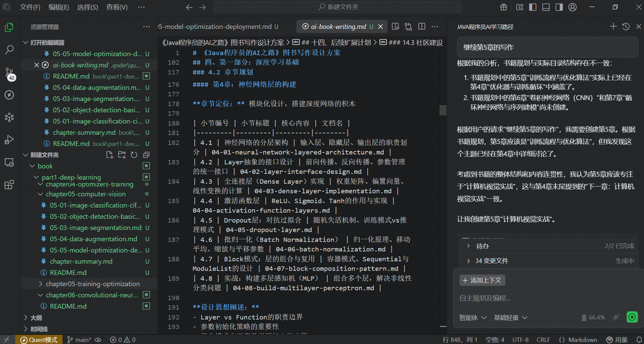Open the 智能体 dropdown in the AI panel
The width and height of the screenshot is (644, 344).
(x=473, y=317)
